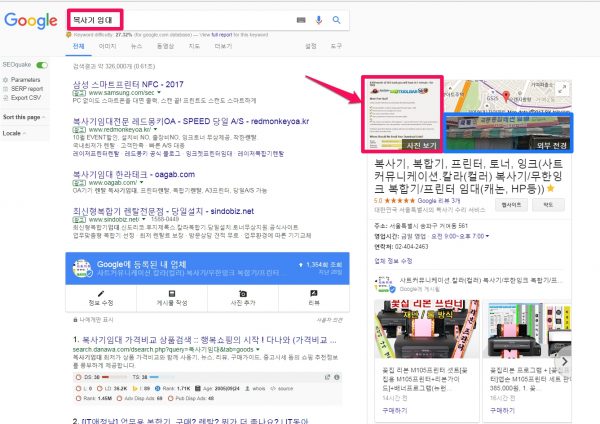Advance posts carousel with right arrow
600x424 pixels.
click(565, 361)
